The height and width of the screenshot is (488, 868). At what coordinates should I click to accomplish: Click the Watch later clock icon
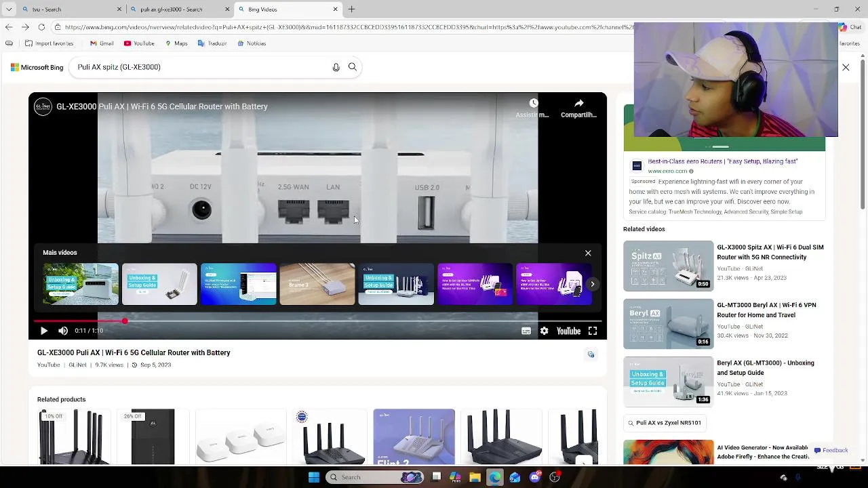click(533, 103)
